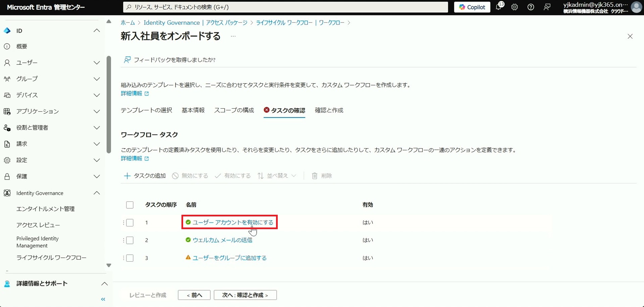Switch to スコープの構成 tab
Screen dimensions: 644x307
pyautogui.click(x=234, y=110)
